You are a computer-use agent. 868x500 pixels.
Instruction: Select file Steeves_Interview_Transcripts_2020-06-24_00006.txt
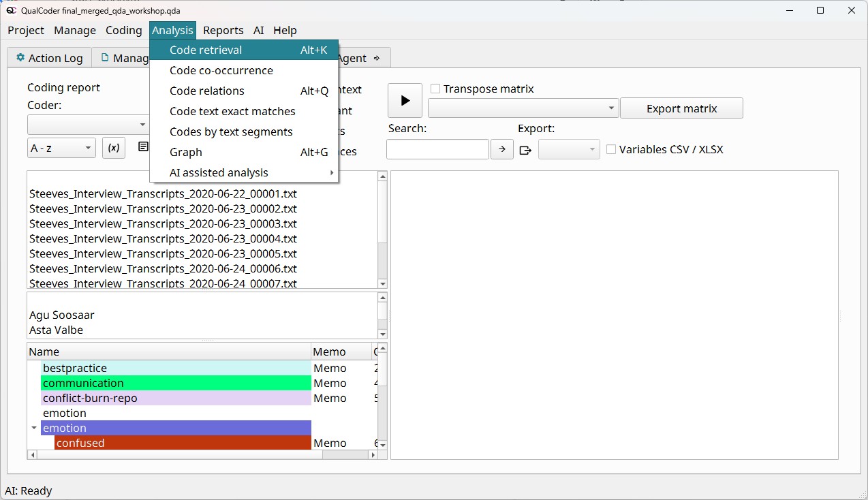pos(163,268)
